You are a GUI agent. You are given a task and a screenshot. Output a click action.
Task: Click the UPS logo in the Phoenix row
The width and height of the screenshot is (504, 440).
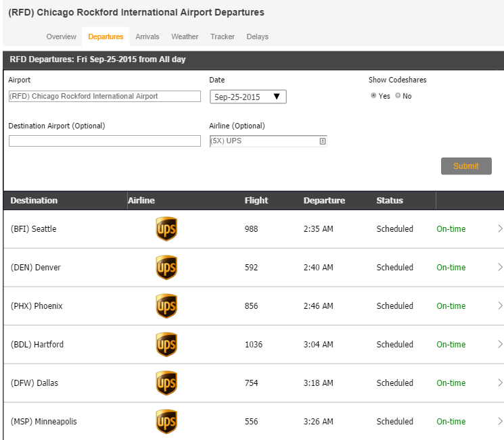pos(166,306)
